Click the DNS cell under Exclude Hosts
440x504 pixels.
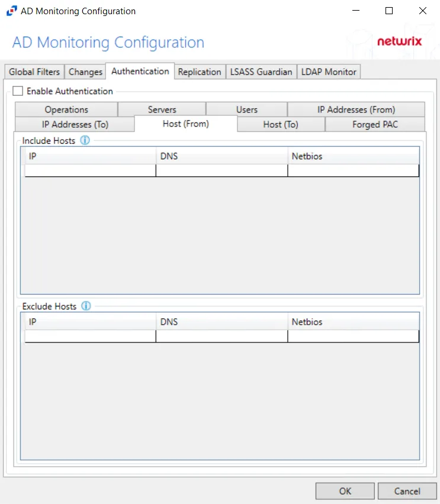(221, 336)
